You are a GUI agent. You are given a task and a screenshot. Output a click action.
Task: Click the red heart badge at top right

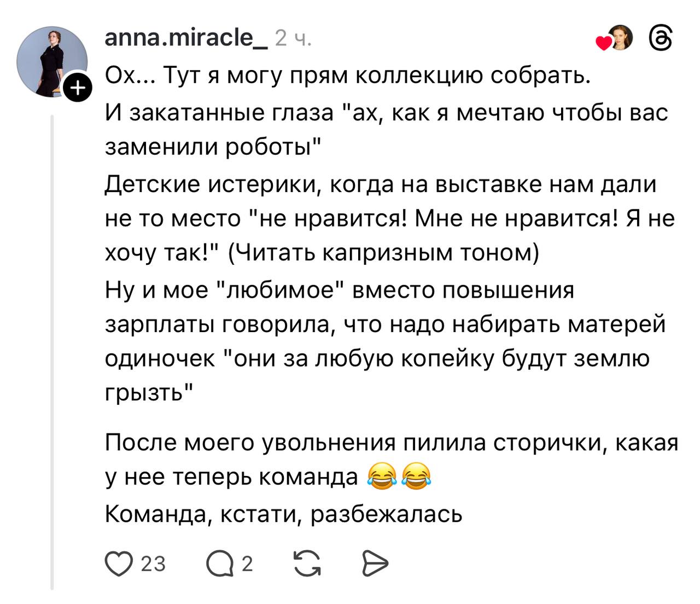[603, 44]
